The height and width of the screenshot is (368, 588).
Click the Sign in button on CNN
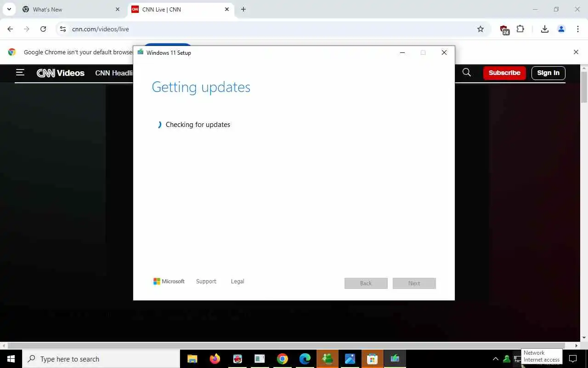point(548,73)
